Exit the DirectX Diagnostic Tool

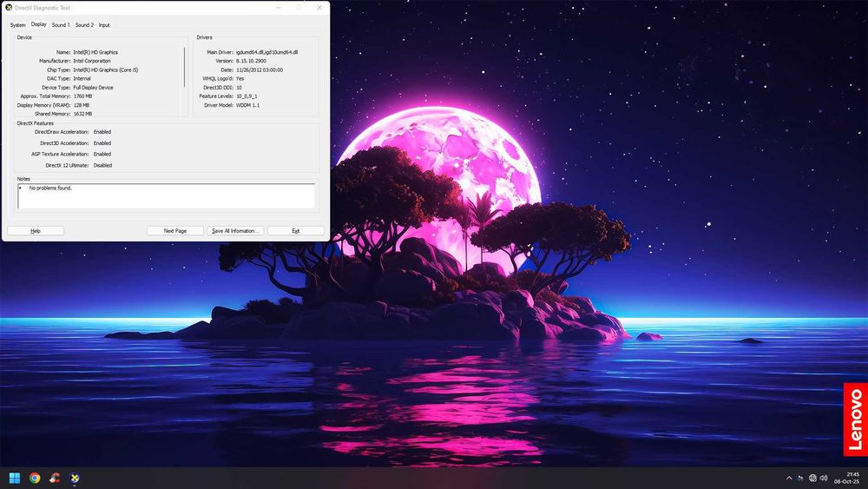[x=296, y=231]
